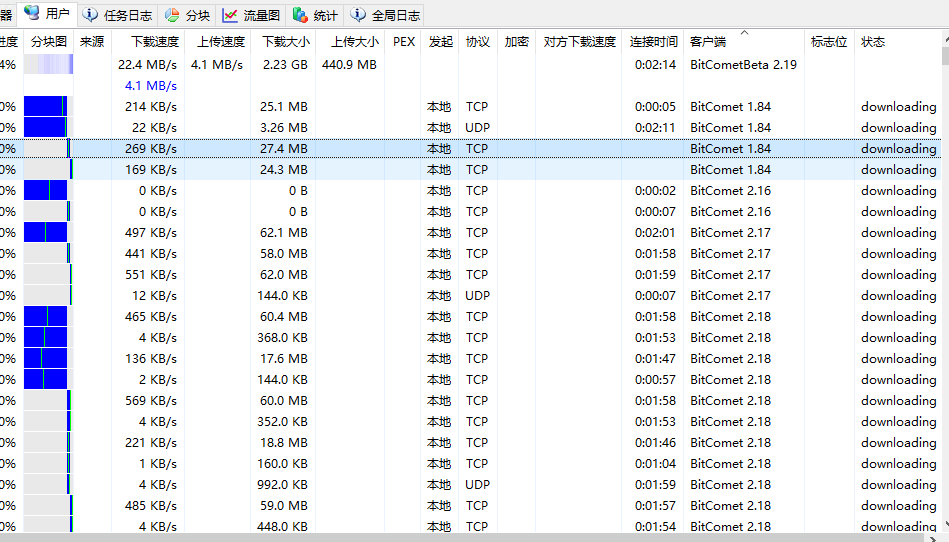Click the 状态 column header
The image size is (949, 542).
coord(873,42)
